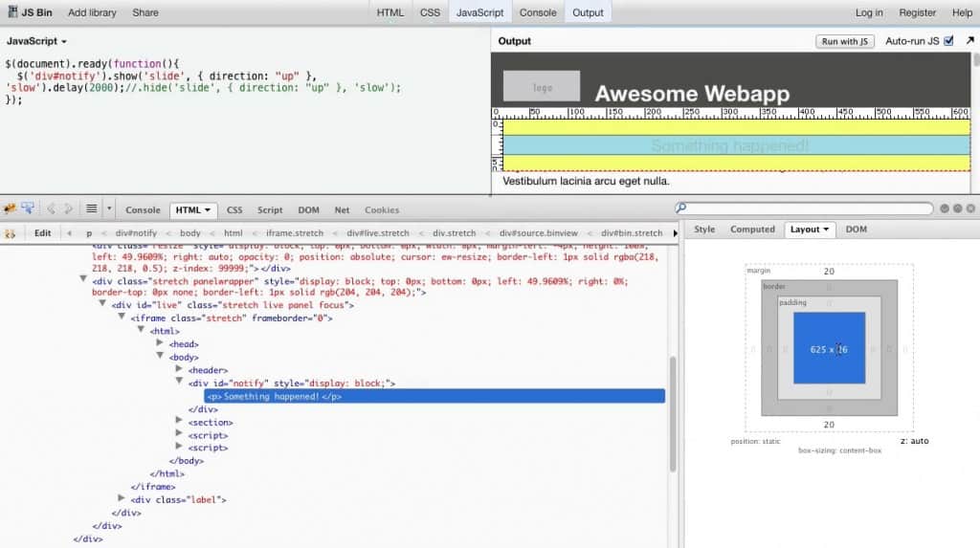Toggle the JavaScript panel in JS Bin
Viewport: 980px width, 548px height.
480,12
